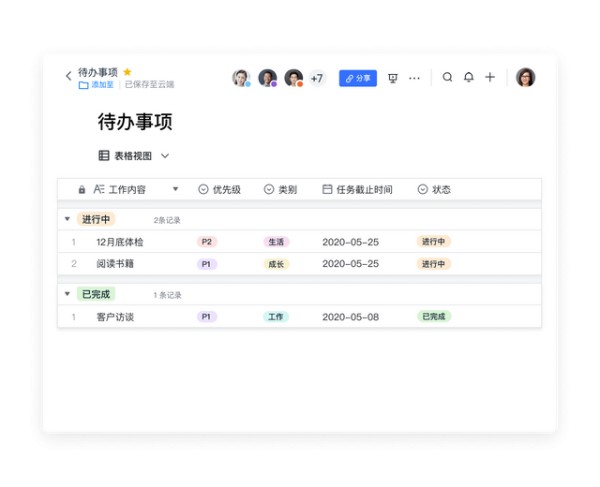
Task: Click the lock icon in table header
Action: click(82, 189)
